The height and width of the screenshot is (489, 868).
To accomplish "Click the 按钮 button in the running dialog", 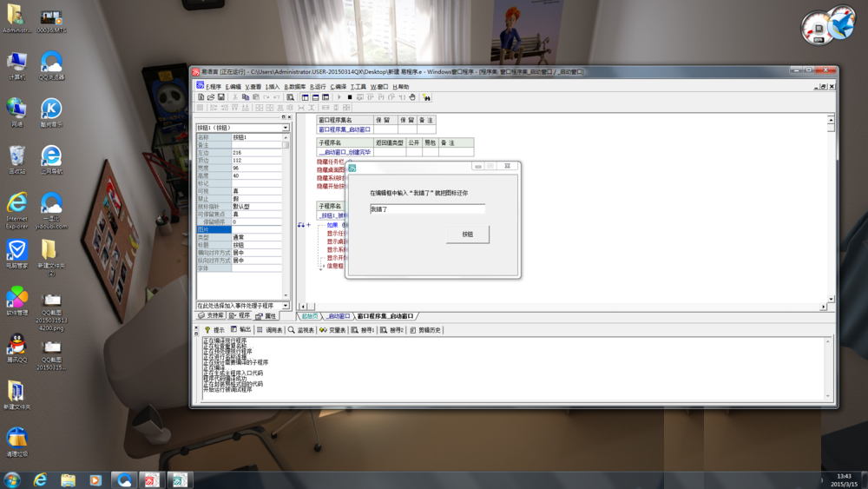I will [x=468, y=235].
